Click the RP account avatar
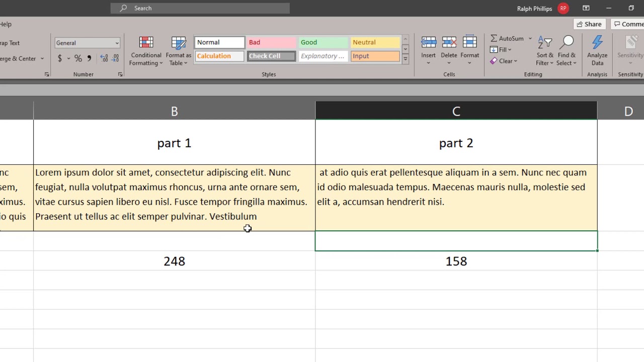 coord(563,8)
